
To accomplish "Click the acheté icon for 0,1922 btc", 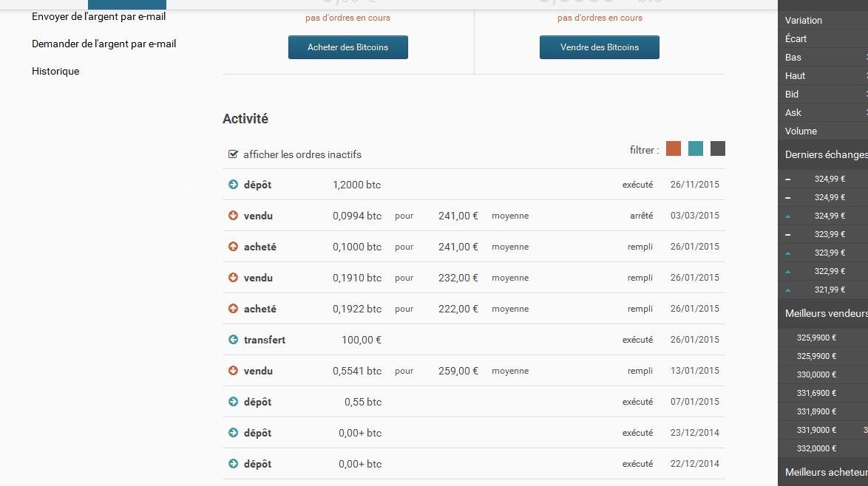I will tap(233, 309).
